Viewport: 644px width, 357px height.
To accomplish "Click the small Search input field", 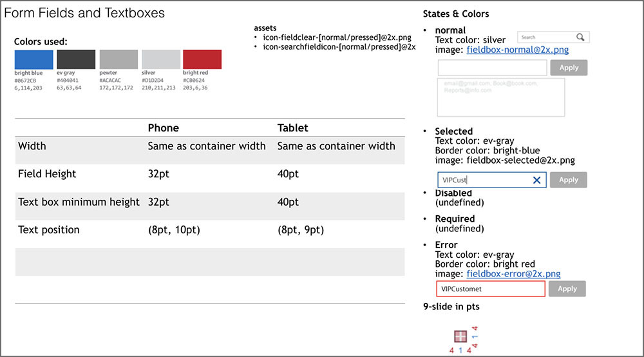I will point(553,37).
